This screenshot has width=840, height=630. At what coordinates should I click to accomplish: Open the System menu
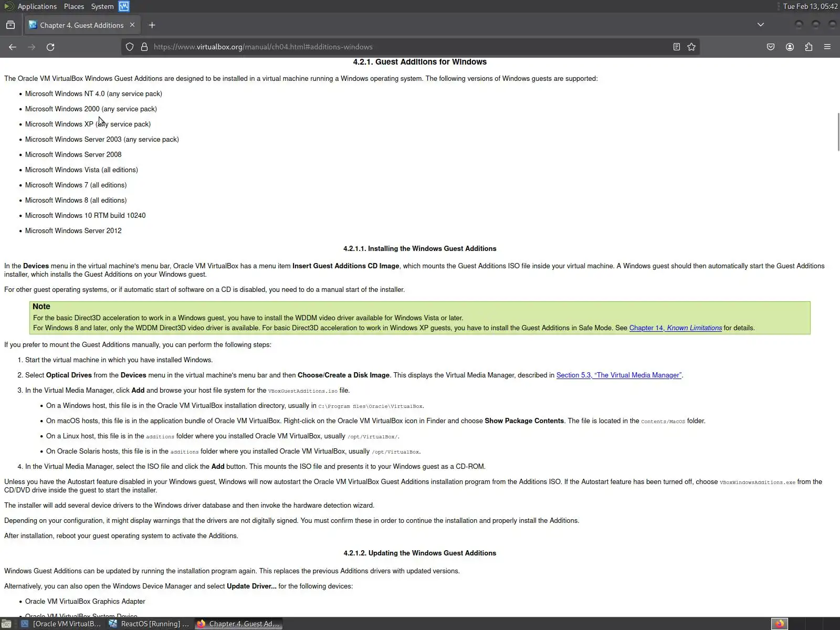coord(102,6)
